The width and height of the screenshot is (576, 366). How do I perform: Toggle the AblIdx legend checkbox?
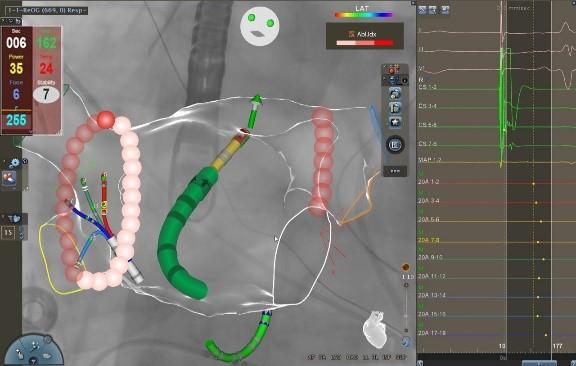click(352, 34)
